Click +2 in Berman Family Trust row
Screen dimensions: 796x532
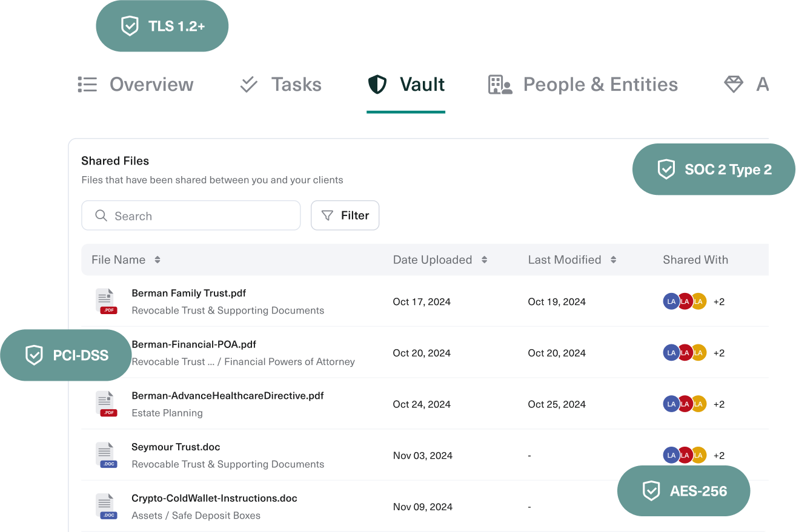719,301
